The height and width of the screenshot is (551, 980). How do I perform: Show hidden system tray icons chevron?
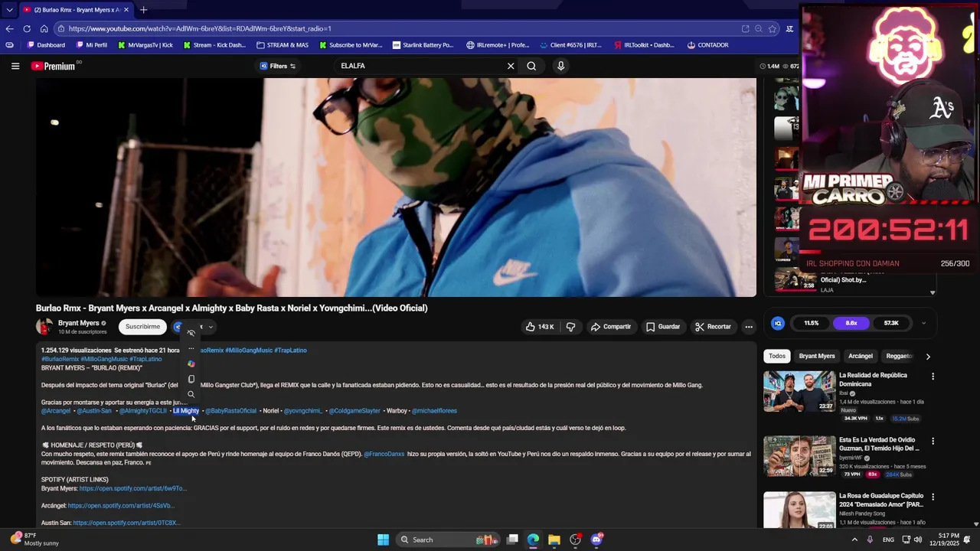point(854,540)
